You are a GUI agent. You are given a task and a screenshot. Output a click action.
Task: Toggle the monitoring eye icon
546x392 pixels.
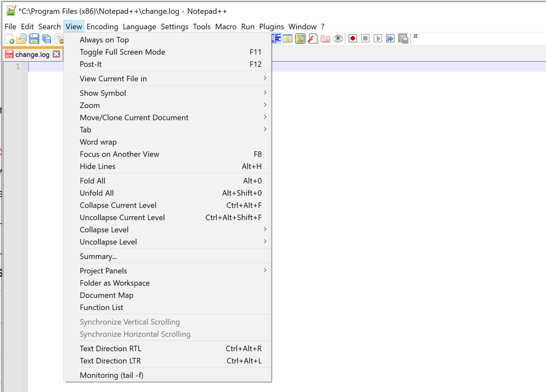point(338,38)
